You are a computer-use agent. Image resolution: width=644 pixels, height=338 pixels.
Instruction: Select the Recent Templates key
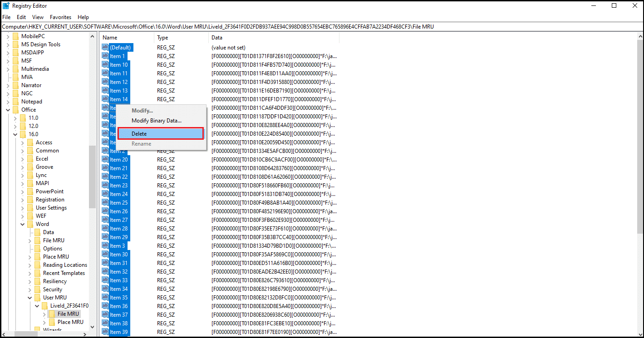click(x=64, y=273)
